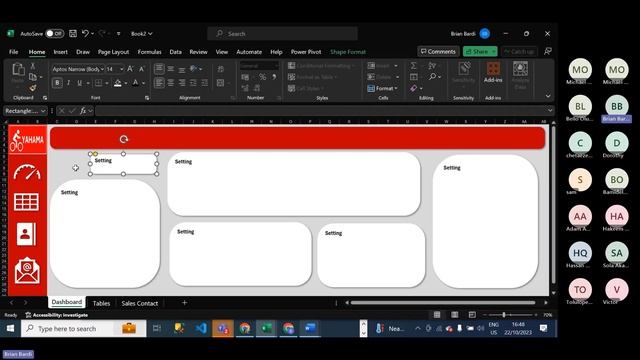Click the speedometer dashboard icon in the sidebar
The width and height of the screenshot is (640, 360).
click(27, 172)
